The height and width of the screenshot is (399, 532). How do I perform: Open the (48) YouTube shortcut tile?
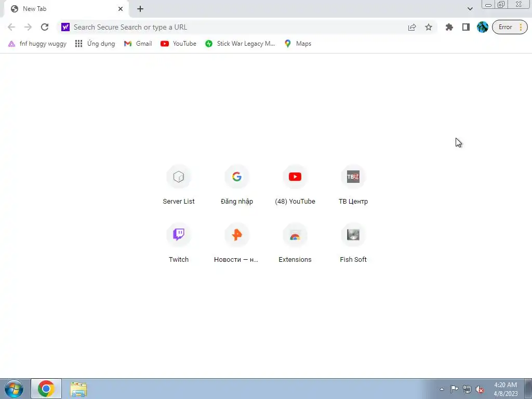coord(295,185)
